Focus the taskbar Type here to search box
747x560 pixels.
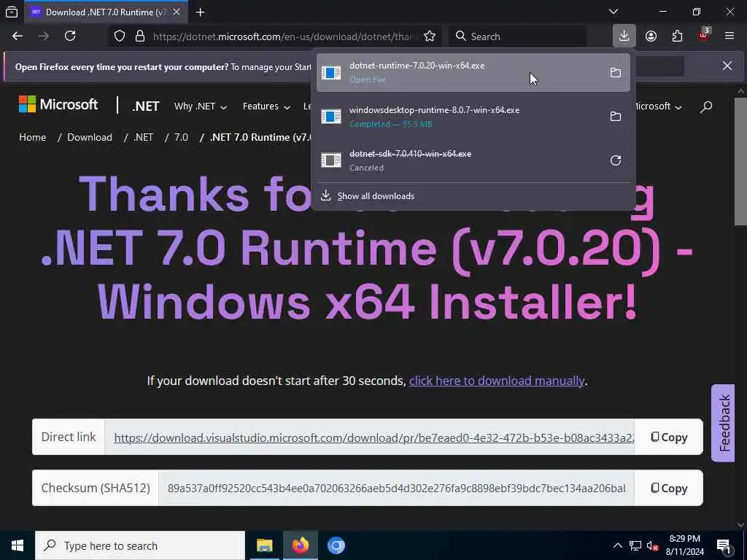tap(140, 545)
